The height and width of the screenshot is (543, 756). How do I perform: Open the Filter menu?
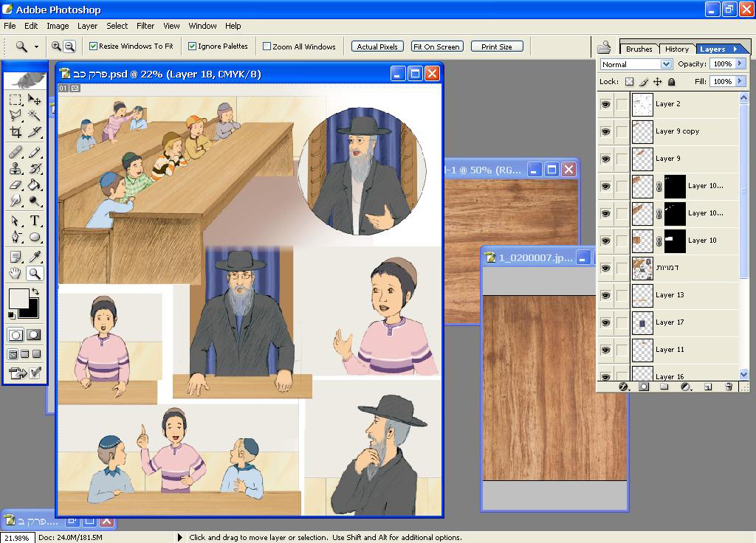click(145, 26)
